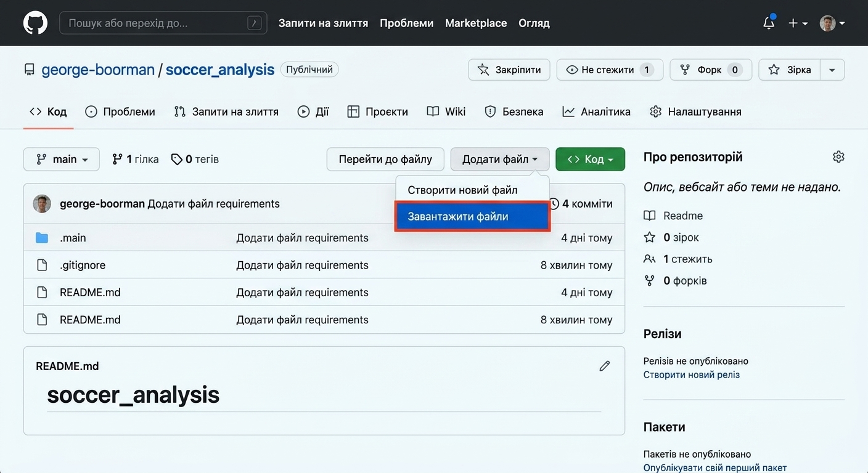Collapse the Додати файл dropdown

500,160
